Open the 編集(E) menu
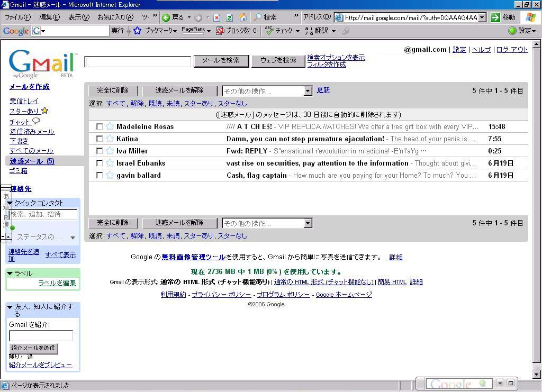 [49, 17]
